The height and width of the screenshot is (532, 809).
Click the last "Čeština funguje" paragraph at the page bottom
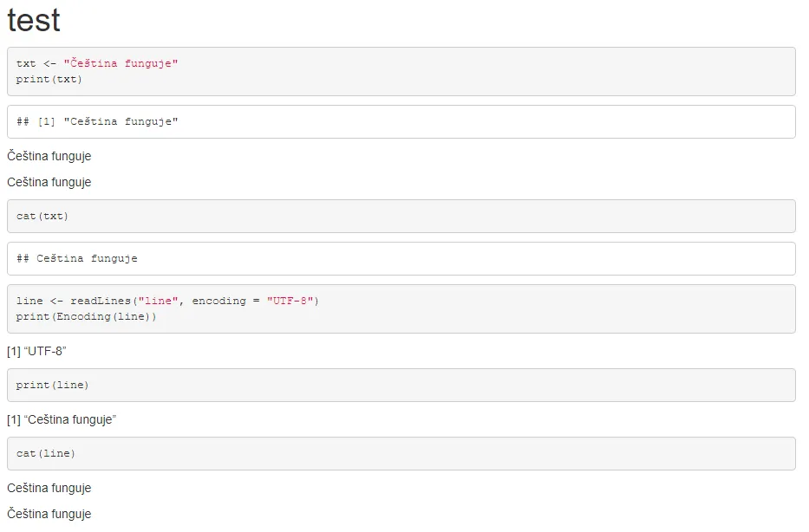coord(49,515)
